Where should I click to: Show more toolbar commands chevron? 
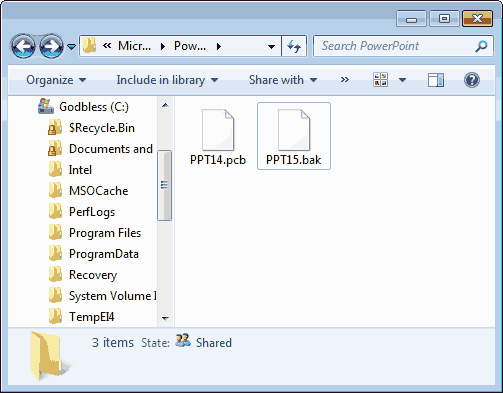pyautogui.click(x=345, y=80)
